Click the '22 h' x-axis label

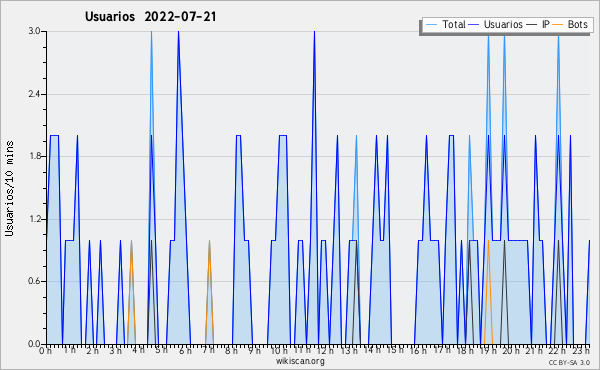point(557,350)
